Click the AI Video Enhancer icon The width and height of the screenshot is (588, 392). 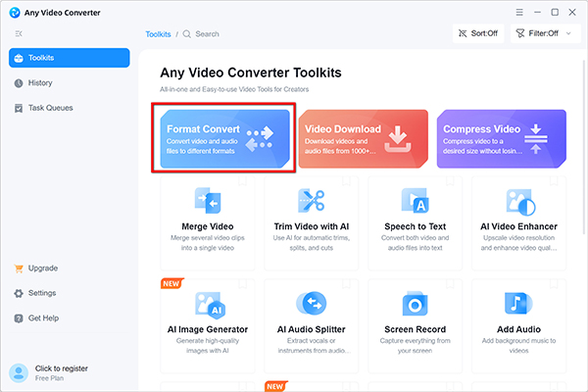[520, 202]
